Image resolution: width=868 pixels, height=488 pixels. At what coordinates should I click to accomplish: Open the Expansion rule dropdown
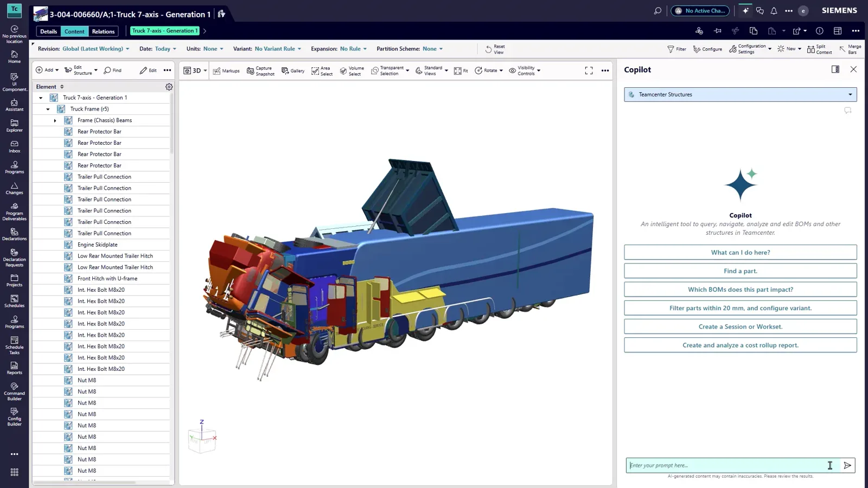click(353, 49)
